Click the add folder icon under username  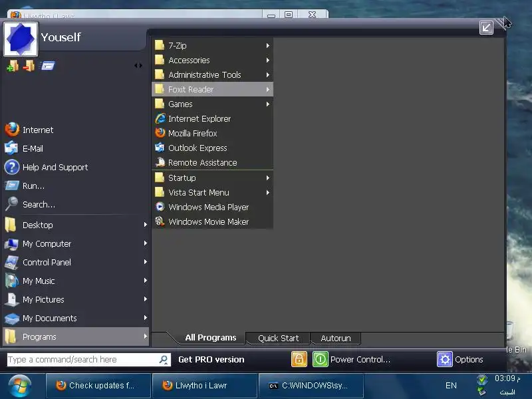[x=13, y=66]
